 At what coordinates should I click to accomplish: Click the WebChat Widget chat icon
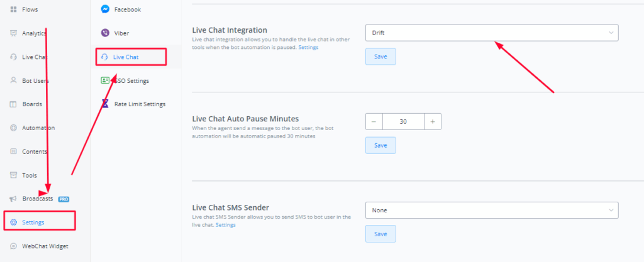point(14,246)
